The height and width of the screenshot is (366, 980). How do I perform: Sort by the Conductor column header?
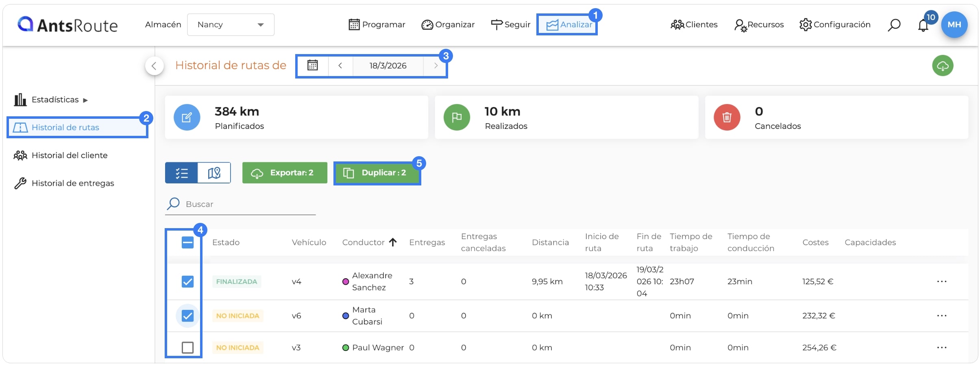click(369, 242)
